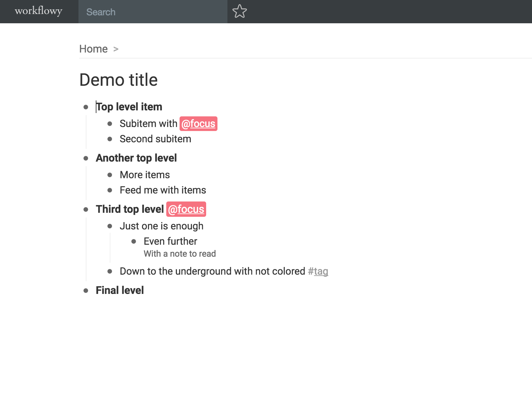This screenshot has width=532, height=395.
Task: Click the star favorite icon
Action: coord(239,11)
